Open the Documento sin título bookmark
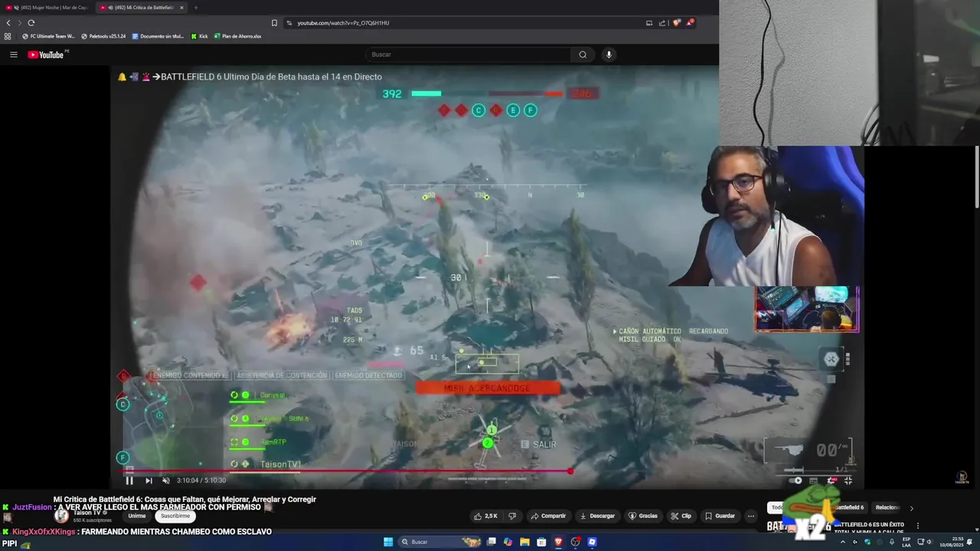 [158, 36]
